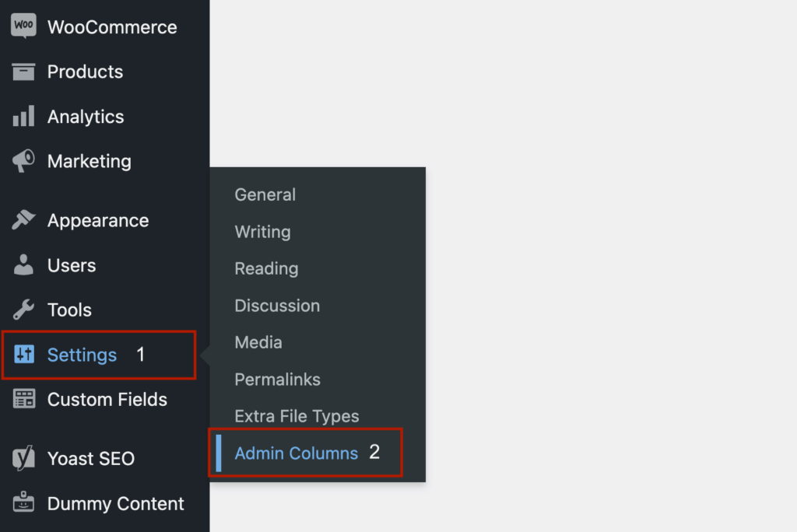This screenshot has height=532, width=797.
Task: Open Extra File Types settings
Action: pos(297,416)
